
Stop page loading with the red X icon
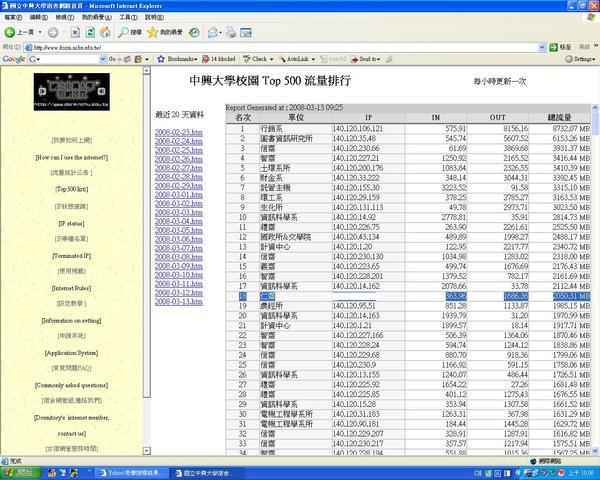75,33
